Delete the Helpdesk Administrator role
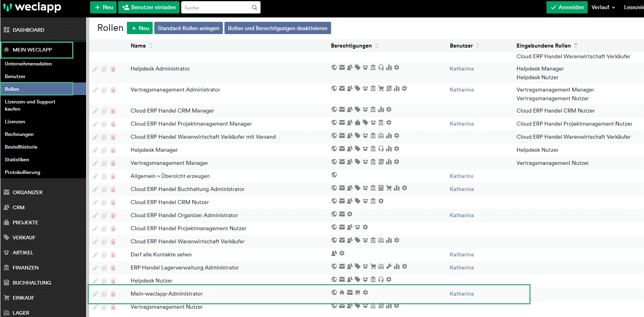 click(113, 69)
